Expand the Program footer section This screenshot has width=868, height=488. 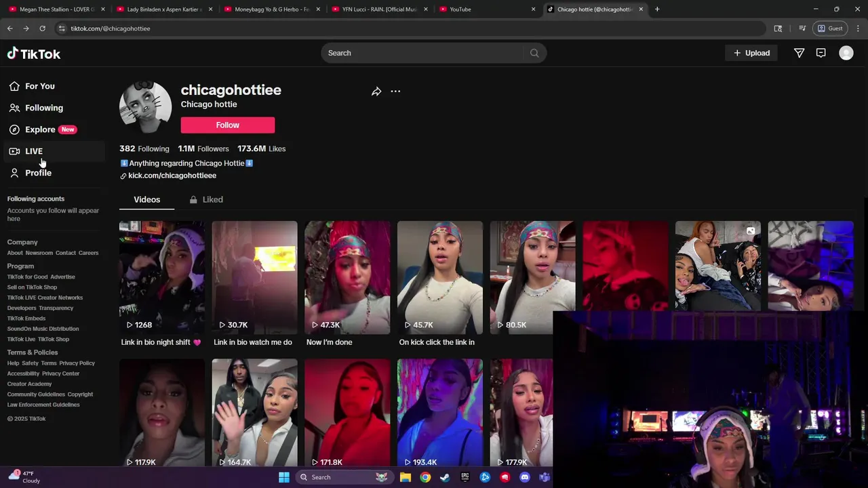click(x=20, y=266)
